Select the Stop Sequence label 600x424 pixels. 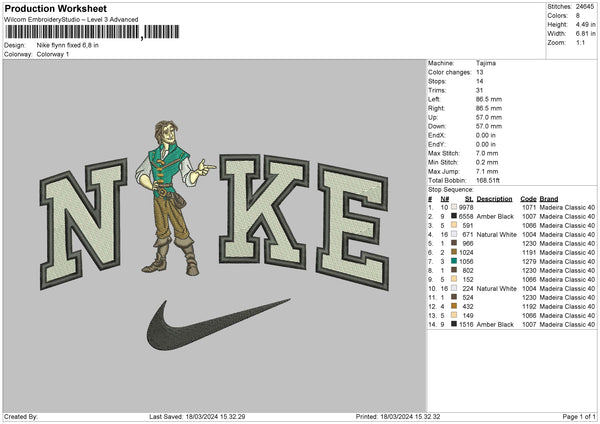pos(449,187)
